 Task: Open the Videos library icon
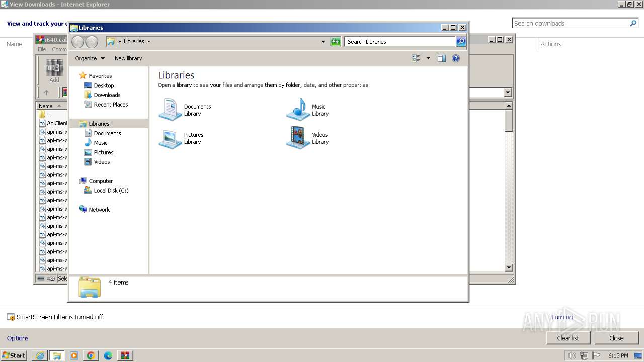pos(298,138)
